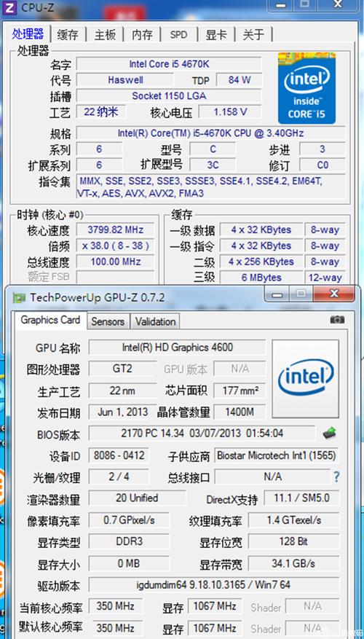Switch to the Sensors tab in GPU-Z
364x639 pixels.
[108, 321]
